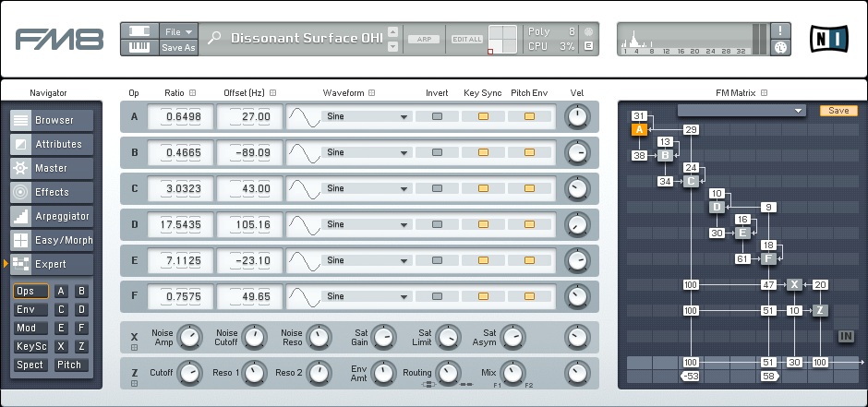Screen dimensions: 868x407
Task: Toggle Key Sync for operator B
Action: pos(483,152)
